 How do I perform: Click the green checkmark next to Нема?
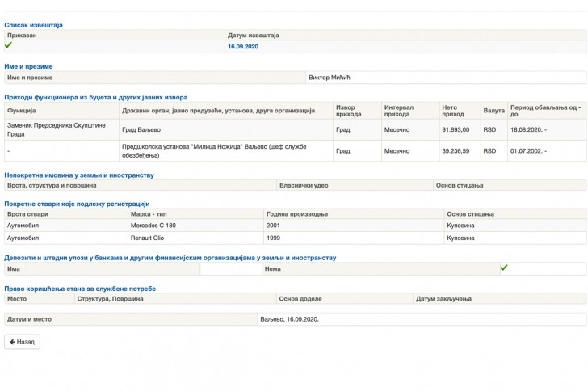(504, 268)
